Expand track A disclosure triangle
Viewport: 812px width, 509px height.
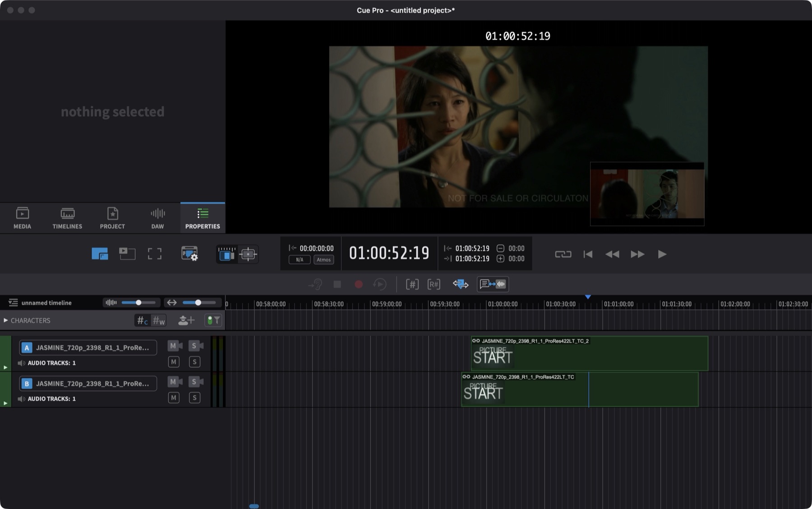(x=5, y=367)
